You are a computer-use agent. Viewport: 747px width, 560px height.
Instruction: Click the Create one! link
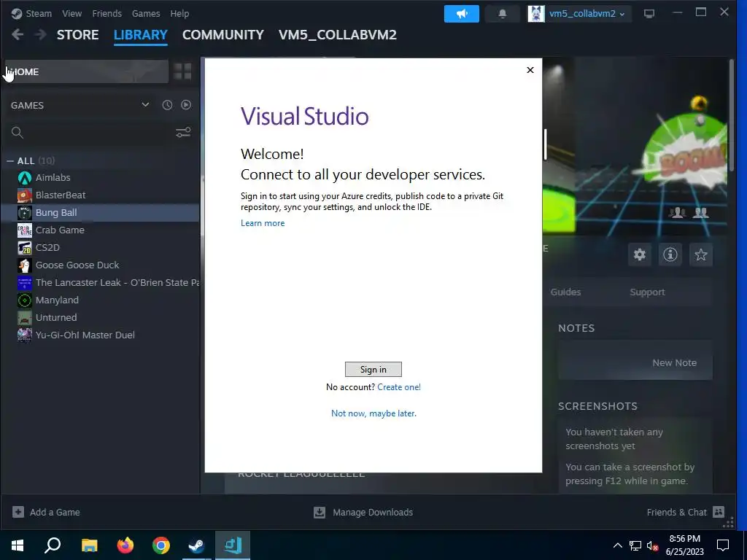399,387
